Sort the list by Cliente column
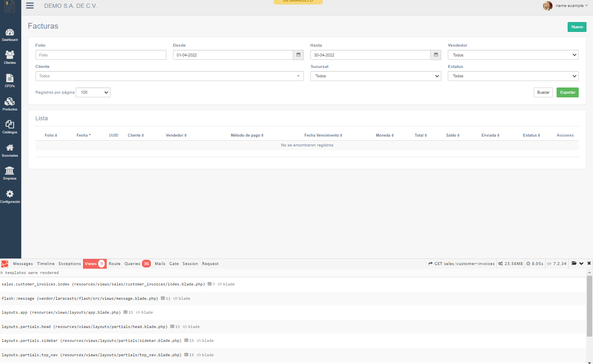This screenshot has width=593, height=364. [136, 135]
